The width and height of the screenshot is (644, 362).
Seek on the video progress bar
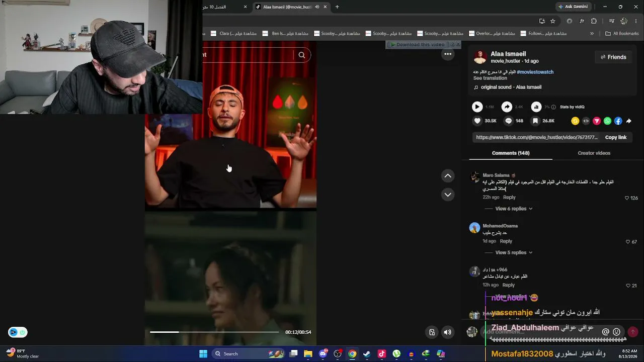point(214,332)
